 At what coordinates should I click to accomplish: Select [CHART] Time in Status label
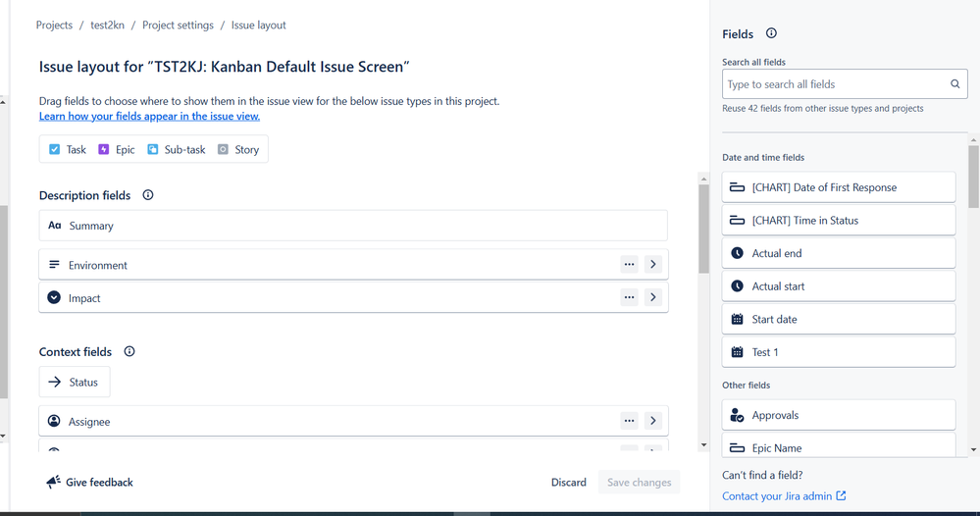pos(805,221)
